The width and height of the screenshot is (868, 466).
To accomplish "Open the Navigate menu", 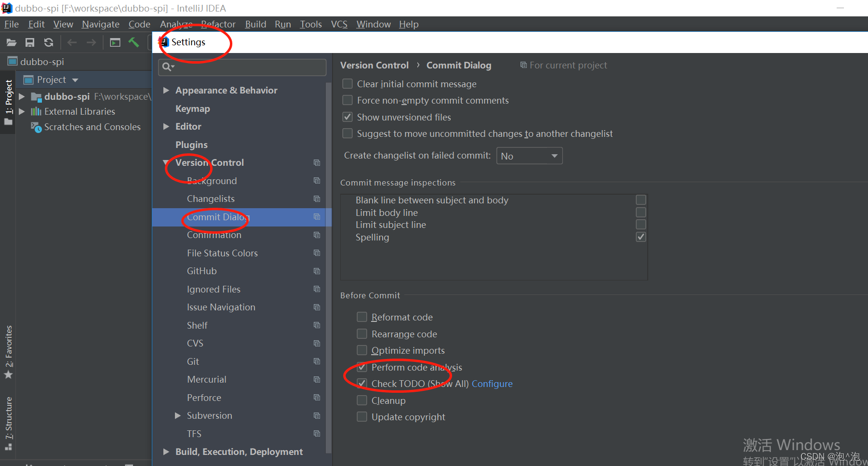I will click(101, 25).
